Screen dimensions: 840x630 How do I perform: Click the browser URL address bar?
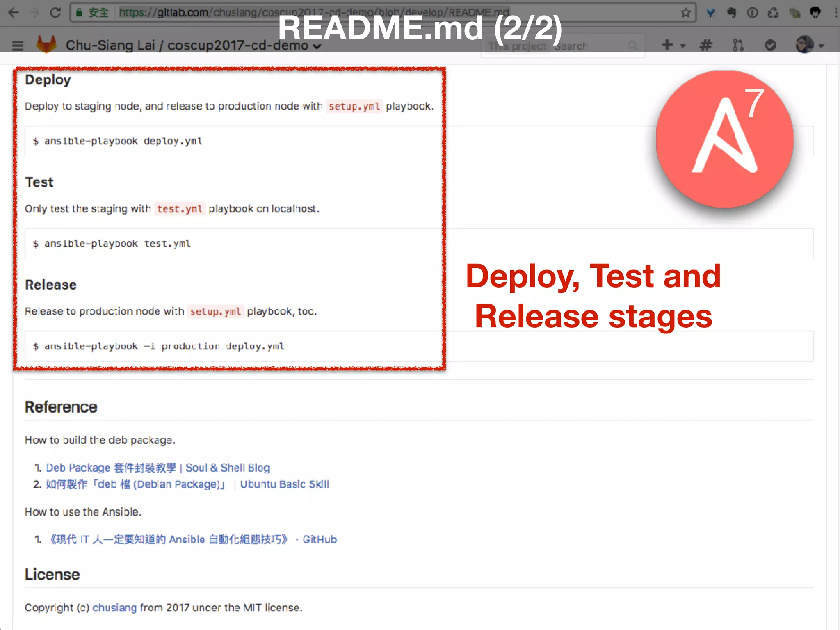pyautogui.click(x=383, y=13)
